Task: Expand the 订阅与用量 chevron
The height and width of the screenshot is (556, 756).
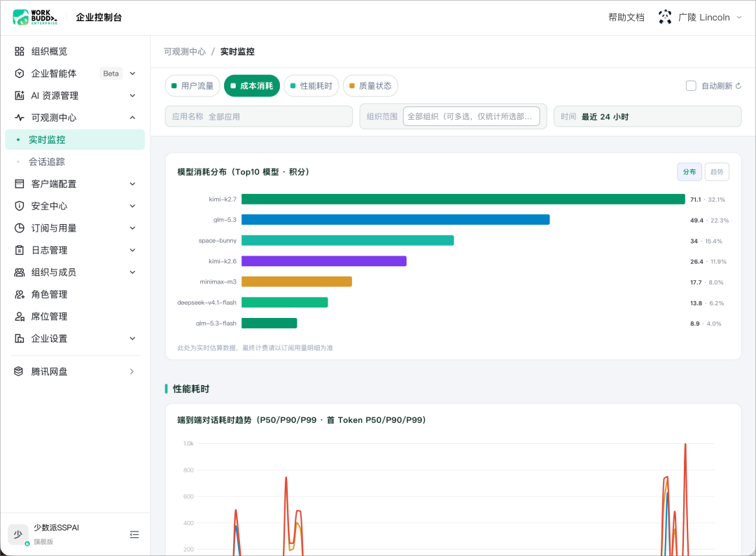Action: (x=132, y=228)
